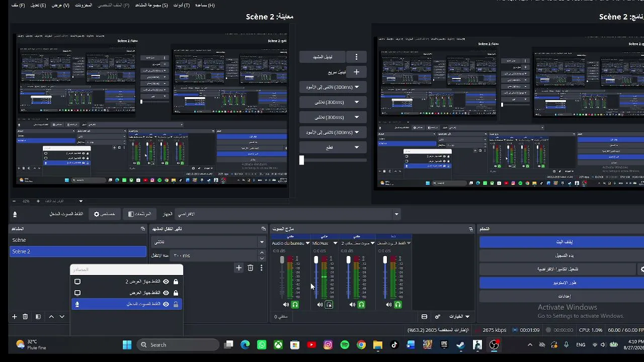Open source المرشحات filters button

tap(139, 214)
